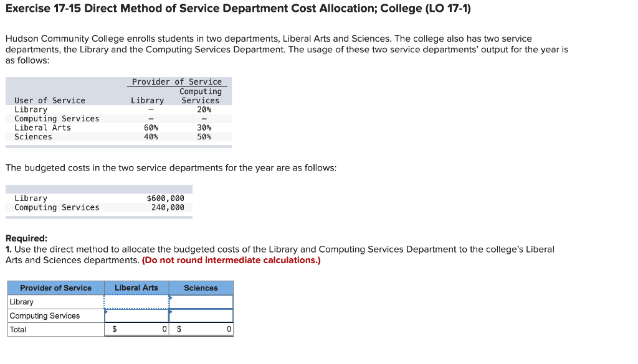Click the Computing Services input under Liberal Arts
638x364 pixels.
pyautogui.click(x=135, y=315)
